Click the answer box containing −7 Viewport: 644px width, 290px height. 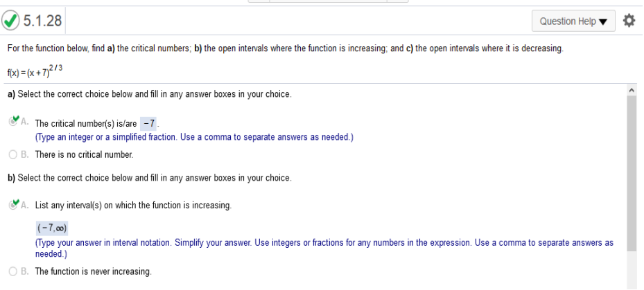(148, 123)
